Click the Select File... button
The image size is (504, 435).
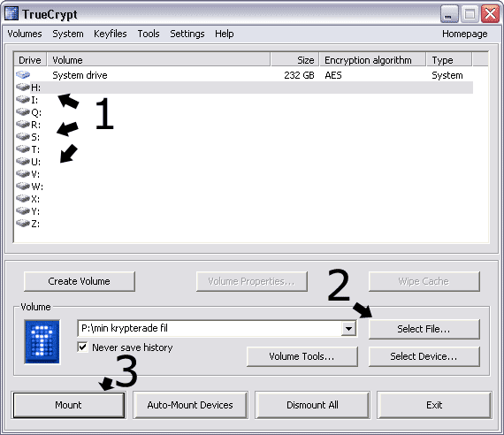(424, 329)
